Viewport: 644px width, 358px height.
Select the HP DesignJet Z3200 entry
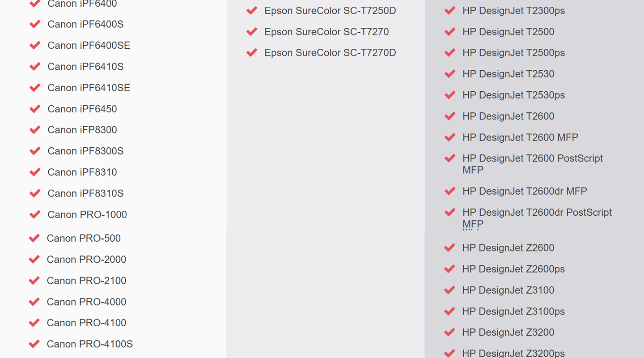coord(508,332)
